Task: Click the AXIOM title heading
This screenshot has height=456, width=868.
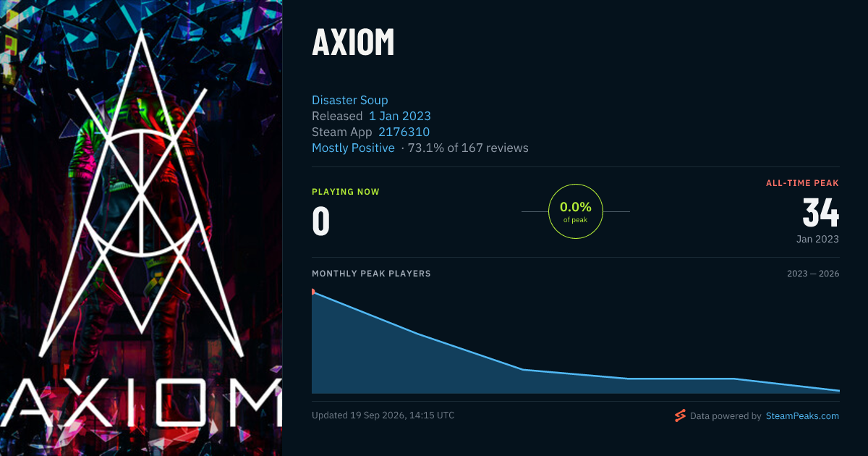Action: coord(353,43)
